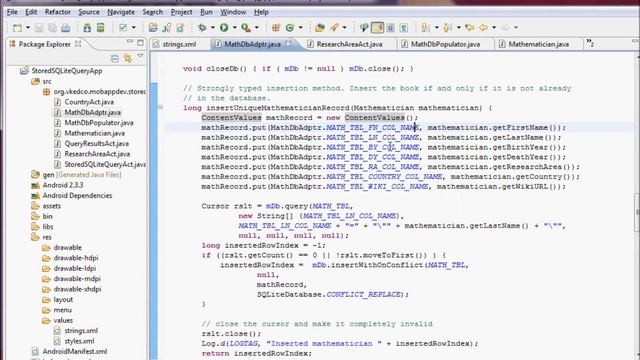This screenshot has height=360, width=640.
Task: Open the File menu
Action: tap(12, 12)
